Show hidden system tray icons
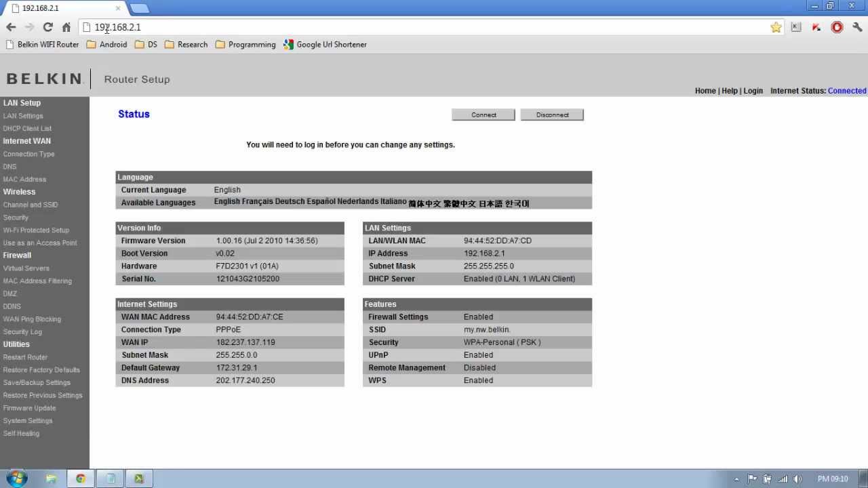Viewport: 868px width, 488px height. pos(736,479)
